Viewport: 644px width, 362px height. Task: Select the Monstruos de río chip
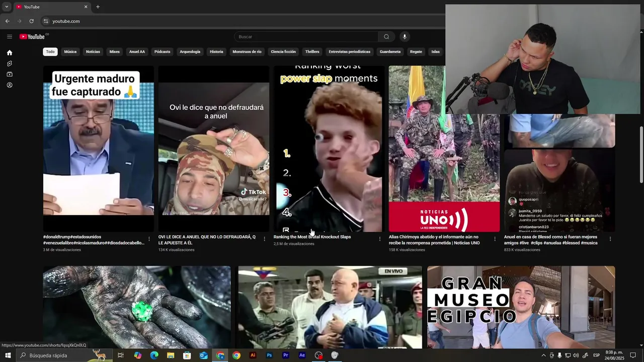tap(247, 52)
